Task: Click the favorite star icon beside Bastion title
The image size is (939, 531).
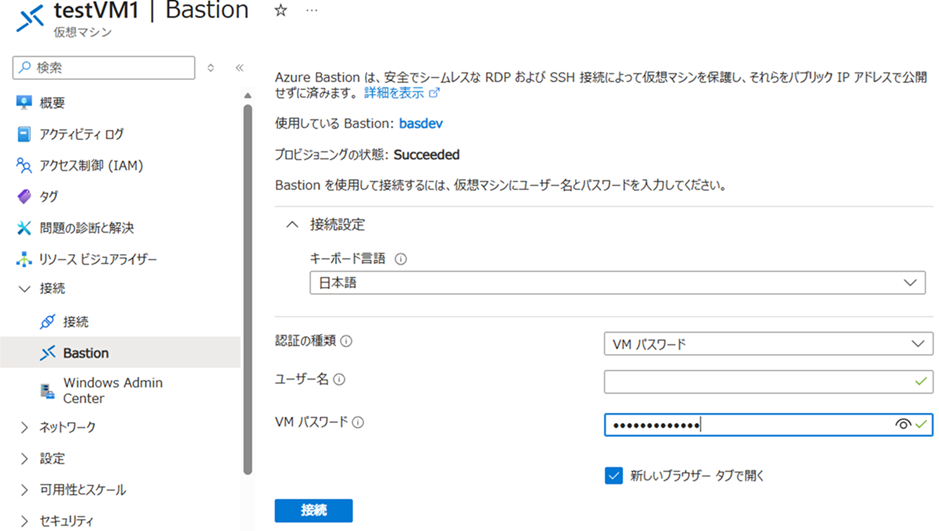Action: tap(281, 11)
